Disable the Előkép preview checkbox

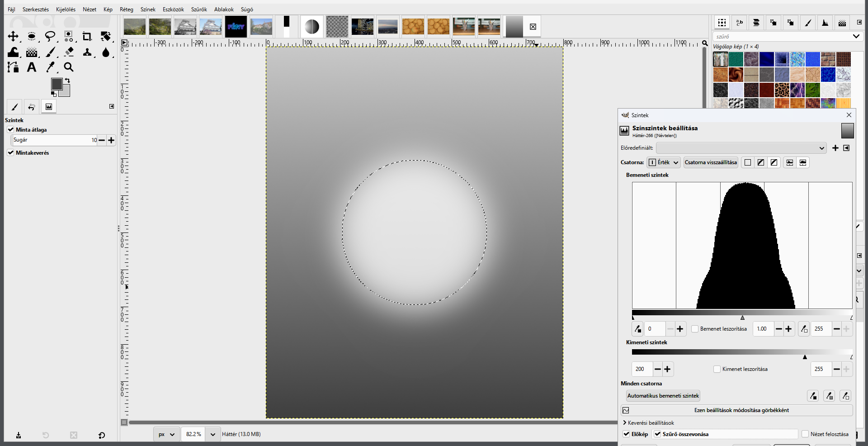(626, 434)
